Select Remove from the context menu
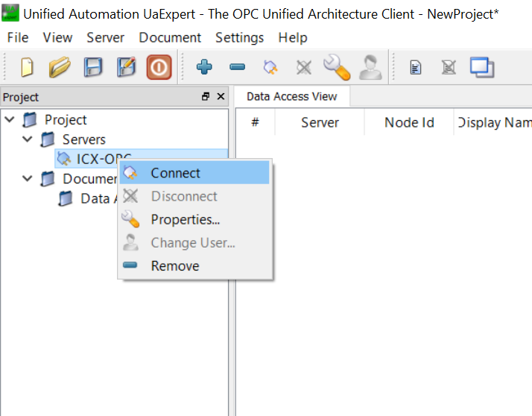The width and height of the screenshot is (532, 416). point(175,266)
